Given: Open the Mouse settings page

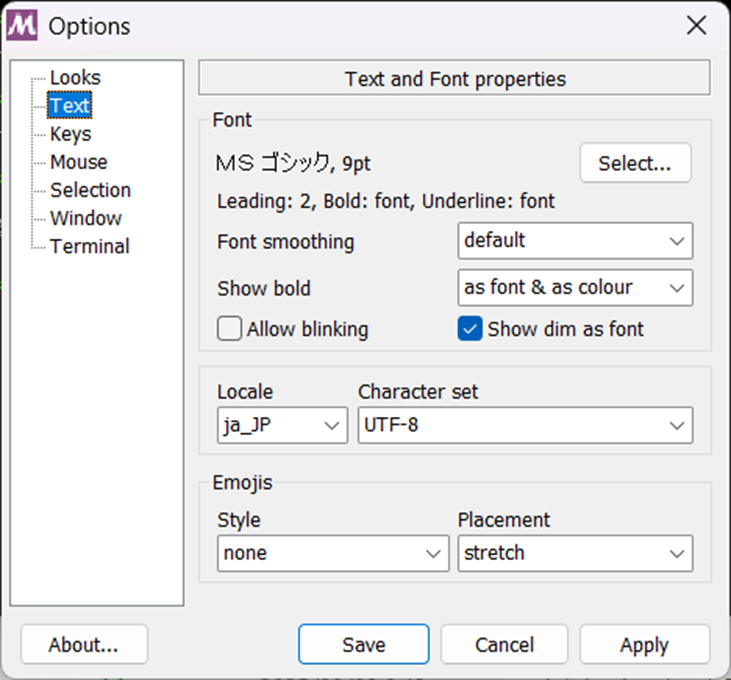Looking at the screenshot, I should [x=79, y=162].
